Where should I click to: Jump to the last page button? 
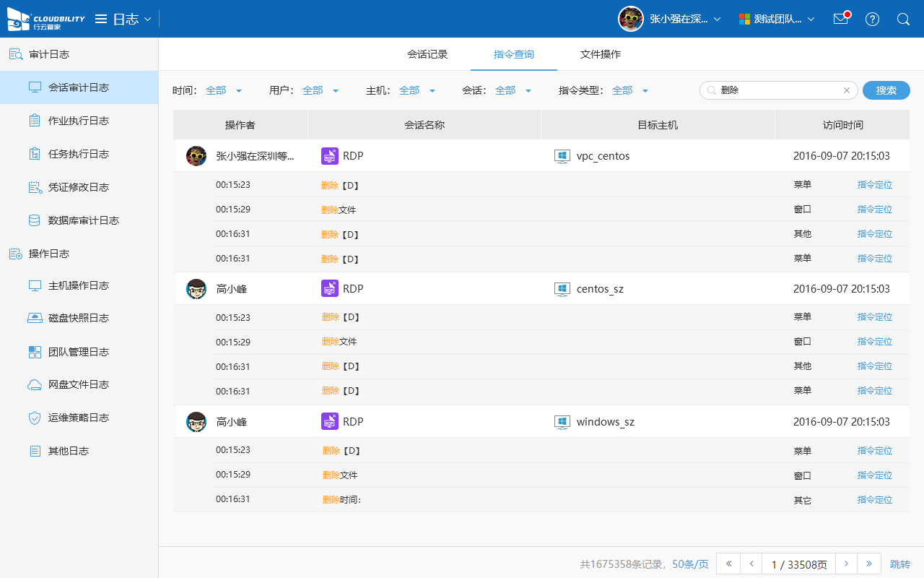(868, 564)
